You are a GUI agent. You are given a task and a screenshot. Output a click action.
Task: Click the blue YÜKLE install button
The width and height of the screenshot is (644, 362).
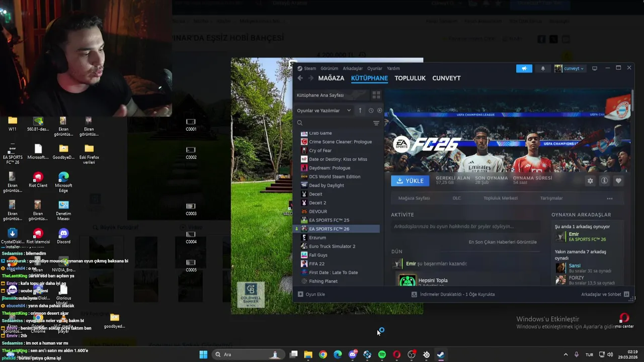pyautogui.click(x=410, y=180)
